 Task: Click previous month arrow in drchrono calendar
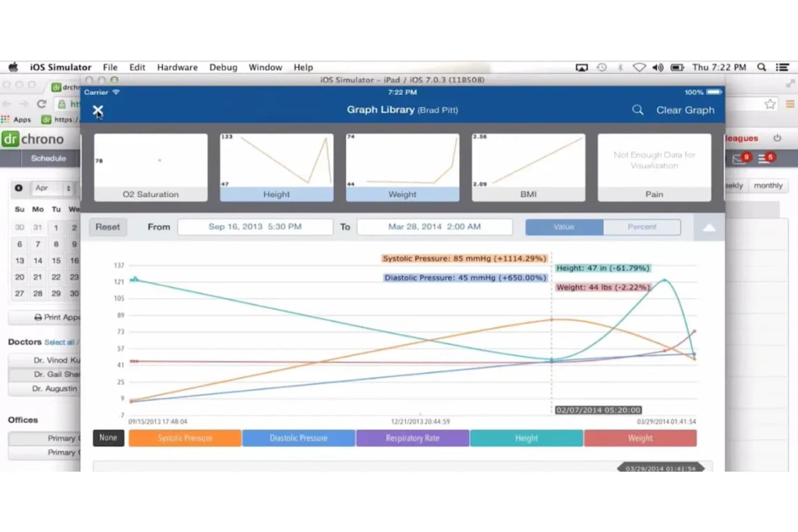(19, 188)
